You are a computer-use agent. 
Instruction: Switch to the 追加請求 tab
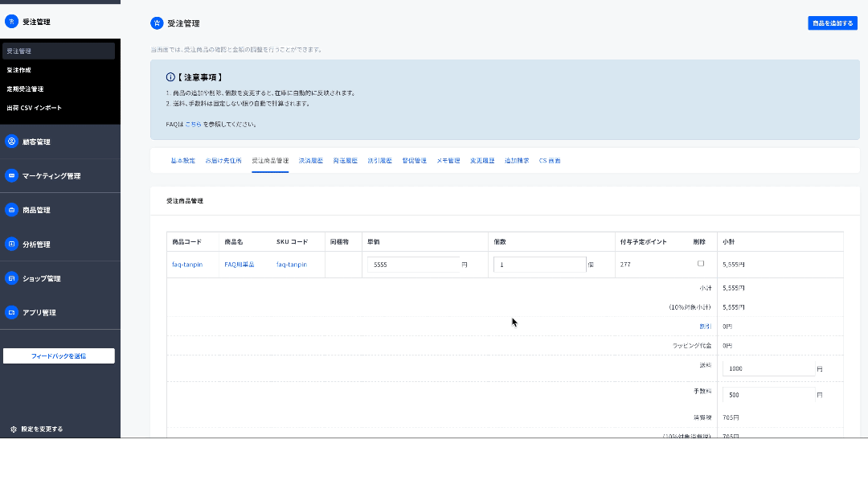tap(517, 161)
